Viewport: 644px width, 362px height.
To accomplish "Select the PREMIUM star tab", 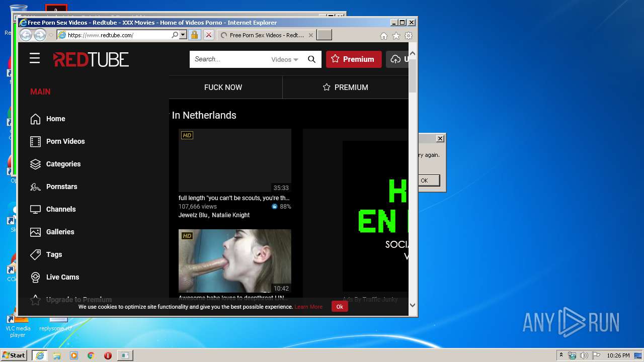I will (345, 87).
